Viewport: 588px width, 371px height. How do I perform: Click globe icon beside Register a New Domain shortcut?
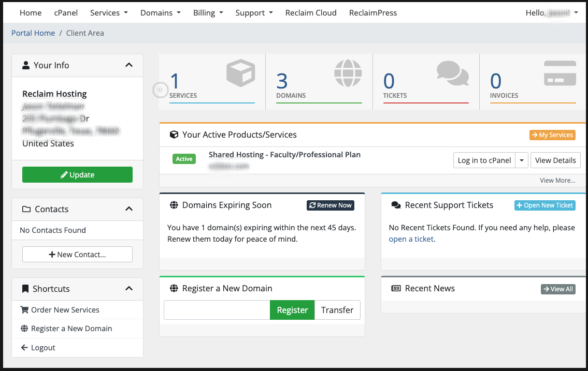click(24, 329)
